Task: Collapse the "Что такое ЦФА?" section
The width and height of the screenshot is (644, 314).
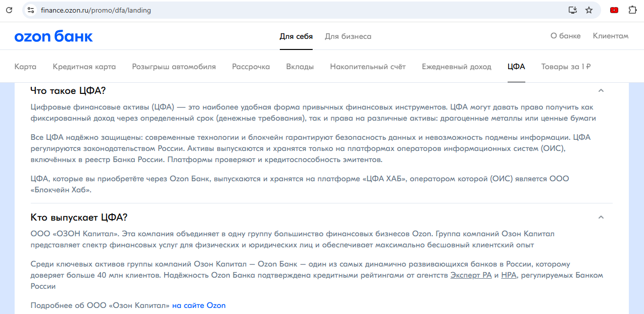Action: click(601, 91)
